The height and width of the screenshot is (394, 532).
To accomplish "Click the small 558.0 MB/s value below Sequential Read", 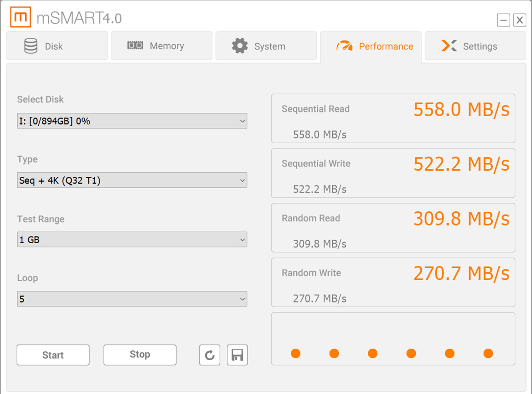I will click(x=320, y=135).
